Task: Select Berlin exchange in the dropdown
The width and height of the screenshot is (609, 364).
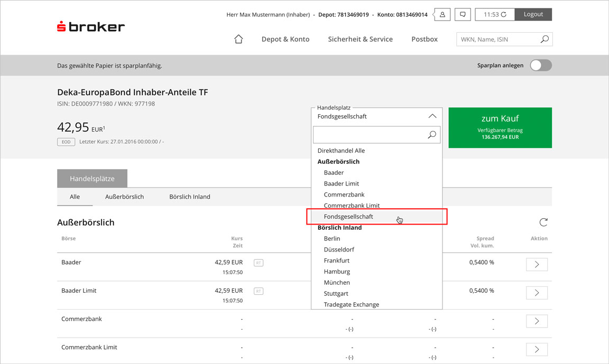Action: (332, 239)
